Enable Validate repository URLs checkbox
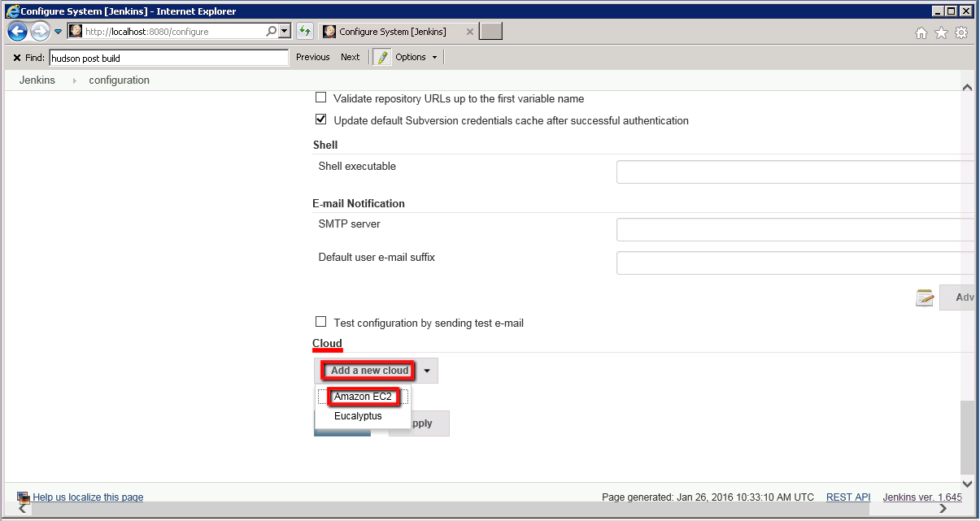Image resolution: width=980 pixels, height=521 pixels. [321, 98]
